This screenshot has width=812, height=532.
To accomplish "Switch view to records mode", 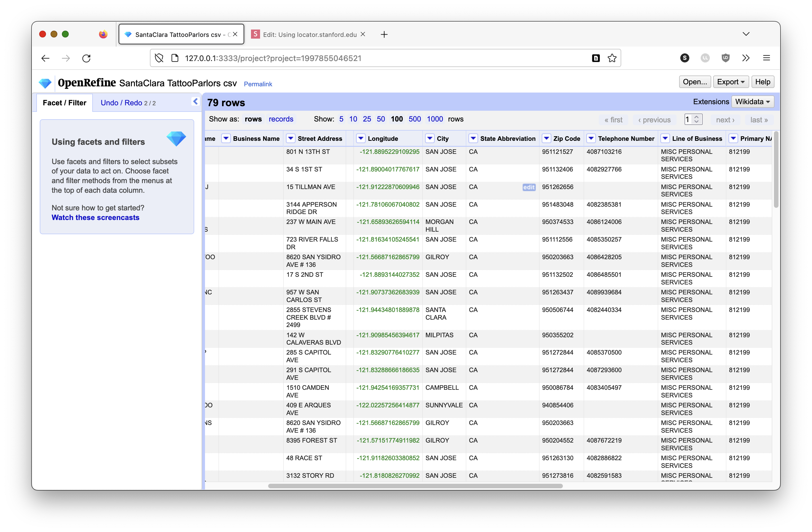I will [x=281, y=119].
